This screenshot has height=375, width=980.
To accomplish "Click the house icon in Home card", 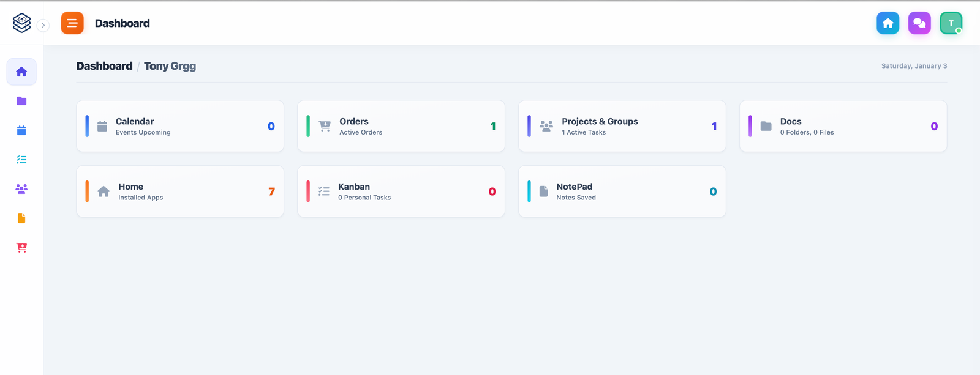I will 104,191.
